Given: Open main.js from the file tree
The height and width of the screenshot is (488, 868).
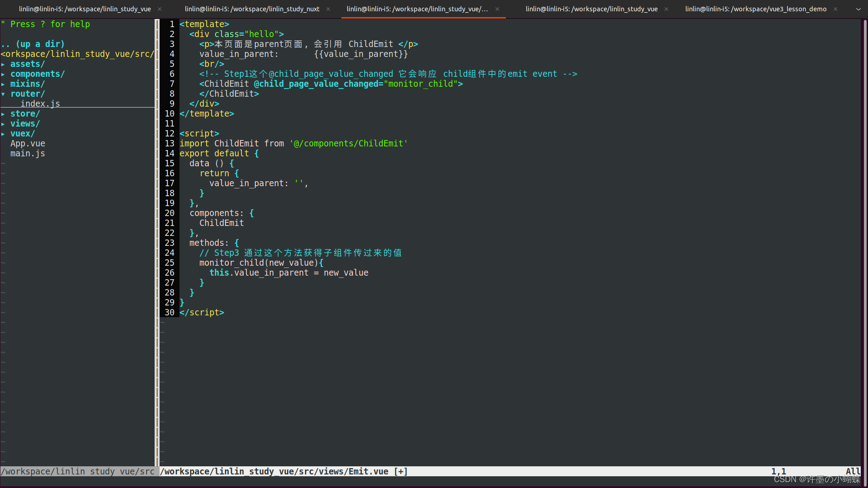Looking at the screenshot, I should point(28,154).
